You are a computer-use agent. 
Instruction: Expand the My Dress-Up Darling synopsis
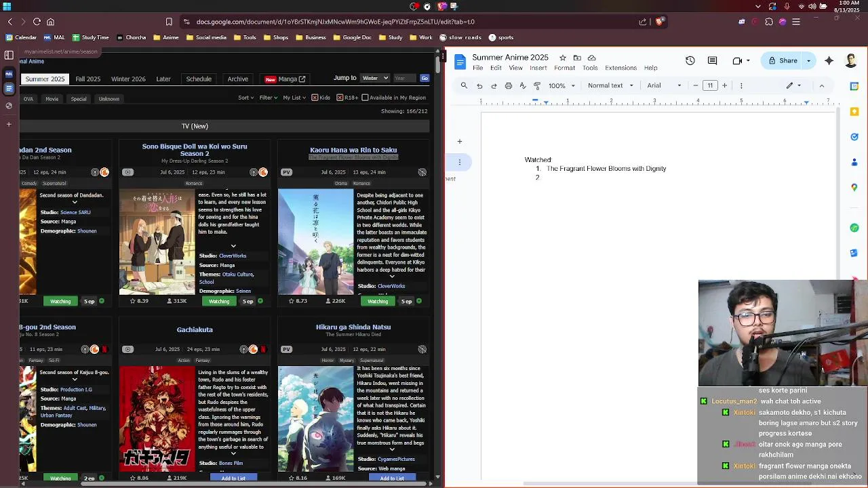click(x=233, y=246)
